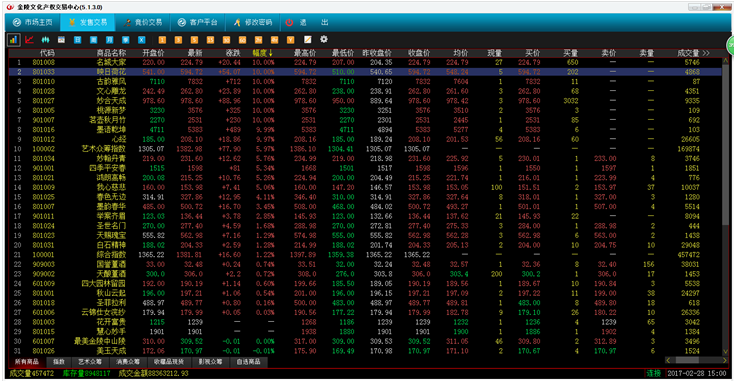This screenshot has width=734, height=381.
Task: Click status bar date 2017-02-28 15:00
Action: [697, 374]
